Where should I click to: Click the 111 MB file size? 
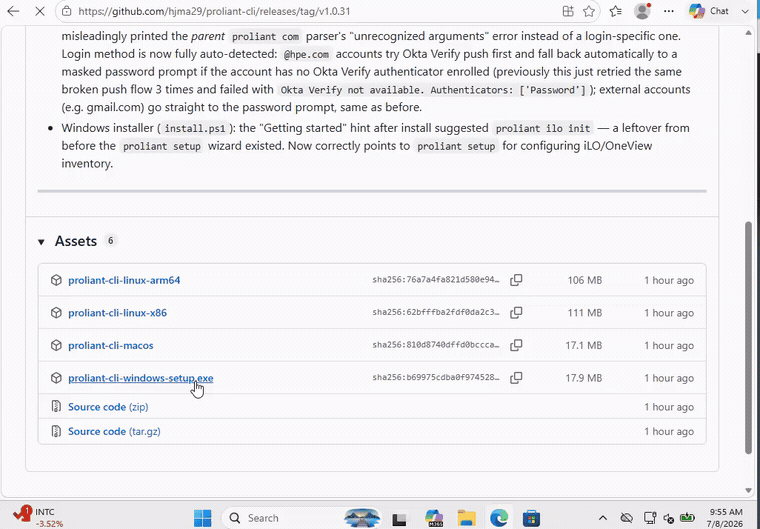pyautogui.click(x=585, y=313)
